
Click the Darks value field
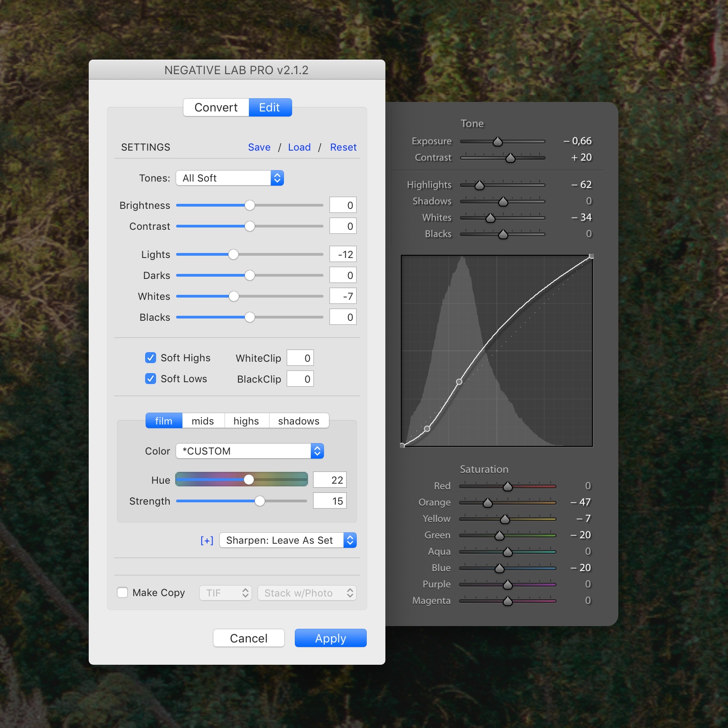click(343, 275)
